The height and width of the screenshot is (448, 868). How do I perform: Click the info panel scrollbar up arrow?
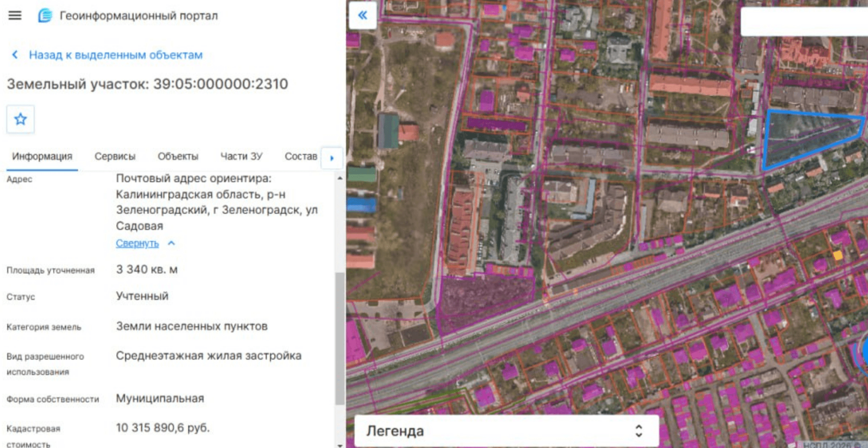click(340, 178)
